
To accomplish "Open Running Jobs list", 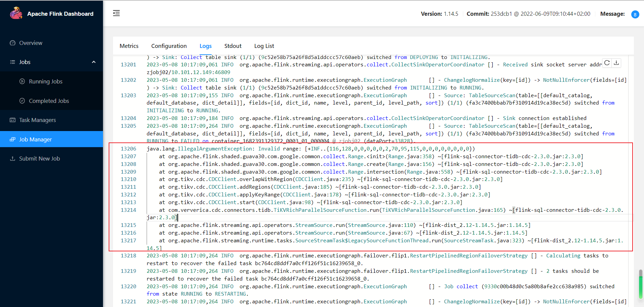I will tap(51, 81).
